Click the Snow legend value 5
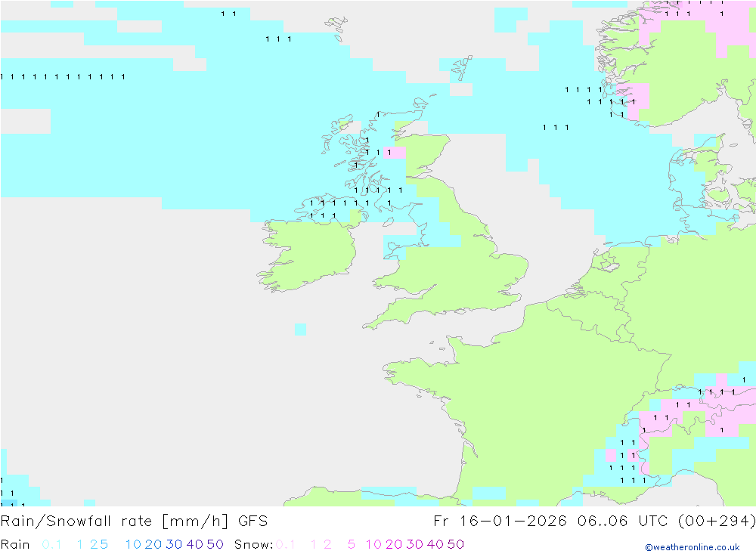Image resolution: width=756 pixels, height=554 pixels. 352,544
